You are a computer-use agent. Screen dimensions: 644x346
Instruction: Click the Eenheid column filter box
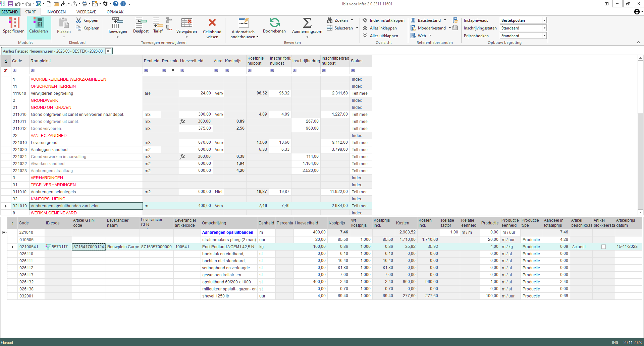[146, 70]
